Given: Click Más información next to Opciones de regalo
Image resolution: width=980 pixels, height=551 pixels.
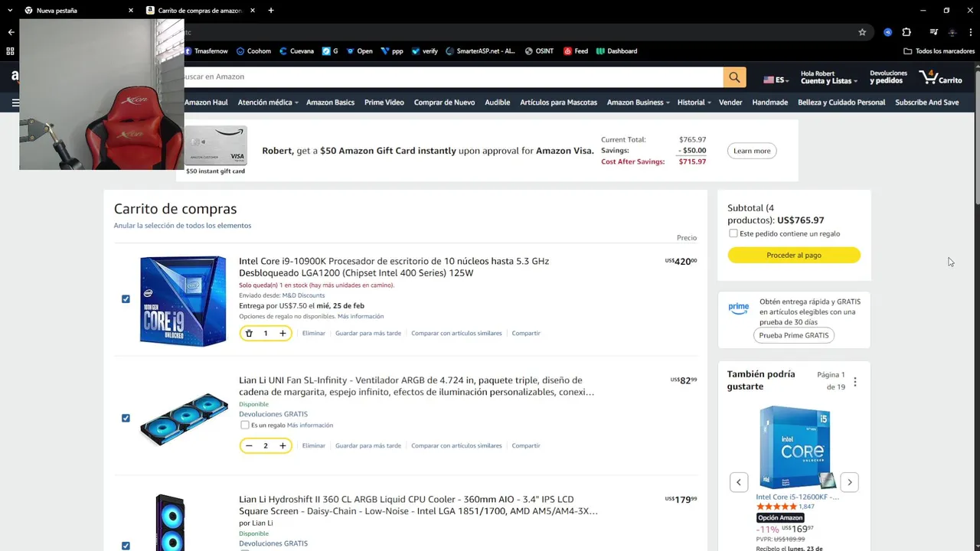Looking at the screenshot, I should click(x=361, y=317).
